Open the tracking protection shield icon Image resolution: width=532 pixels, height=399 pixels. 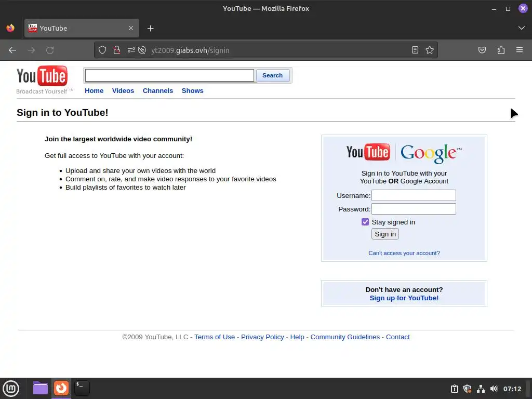tap(102, 50)
